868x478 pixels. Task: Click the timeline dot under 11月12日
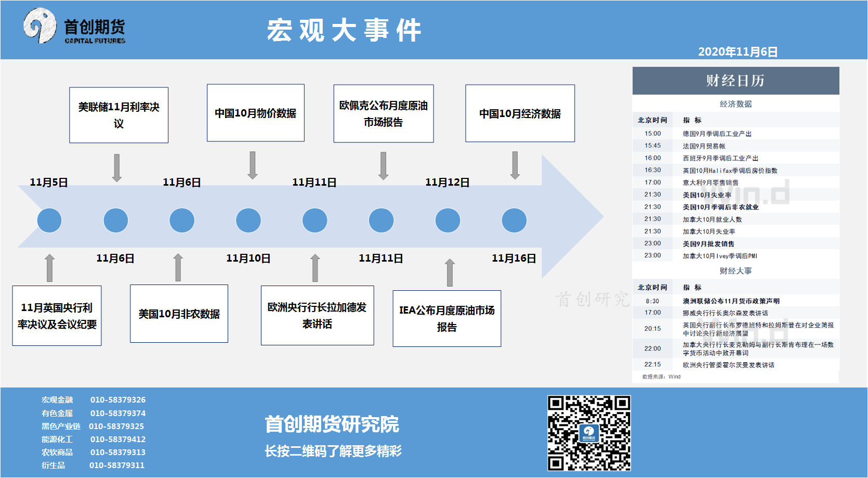click(x=448, y=221)
